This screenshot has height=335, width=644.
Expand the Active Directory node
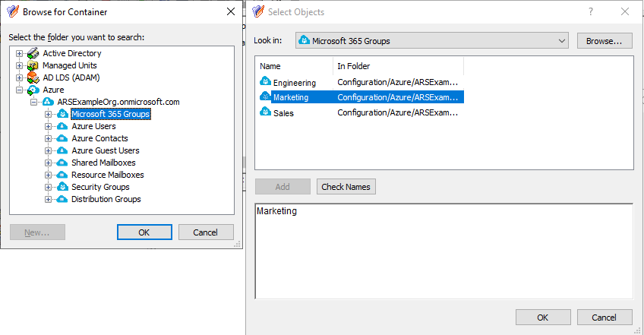point(19,53)
